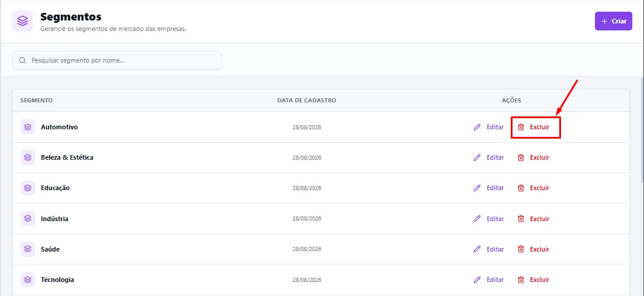Delete Indústria with its Excluir label
644x296 pixels.
[539, 219]
